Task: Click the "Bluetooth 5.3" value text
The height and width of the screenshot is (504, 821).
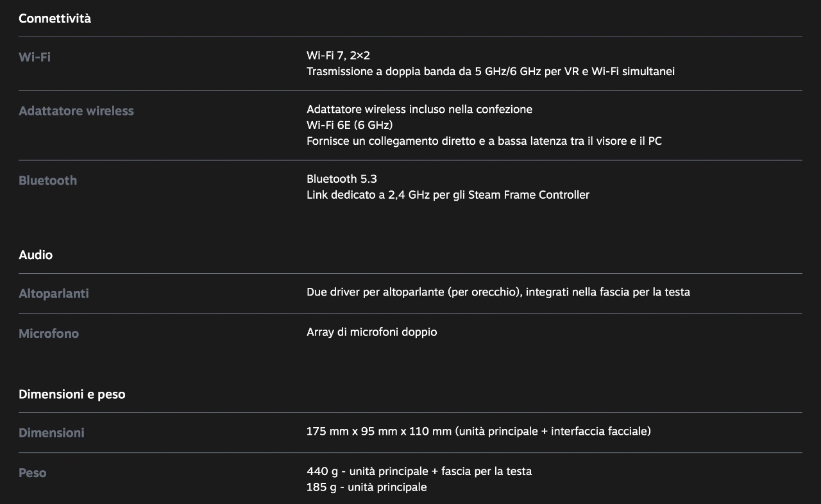Action: (341, 178)
